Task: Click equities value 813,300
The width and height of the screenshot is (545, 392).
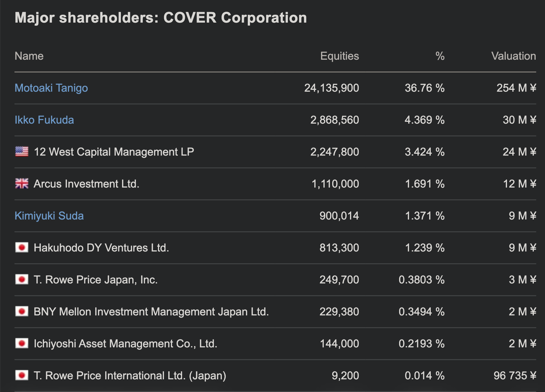Action: (x=339, y=248)
